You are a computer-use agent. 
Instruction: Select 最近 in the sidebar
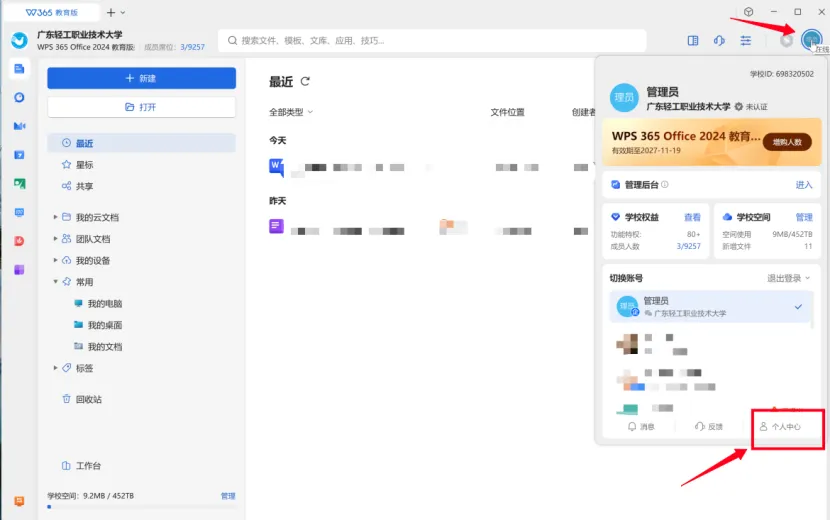point(141,143)
